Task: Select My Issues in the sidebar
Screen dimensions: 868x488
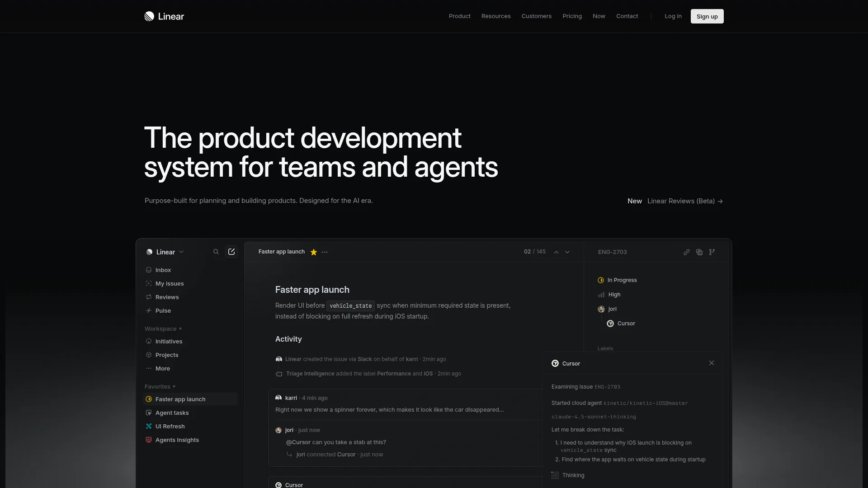Action: pos(169,283)
